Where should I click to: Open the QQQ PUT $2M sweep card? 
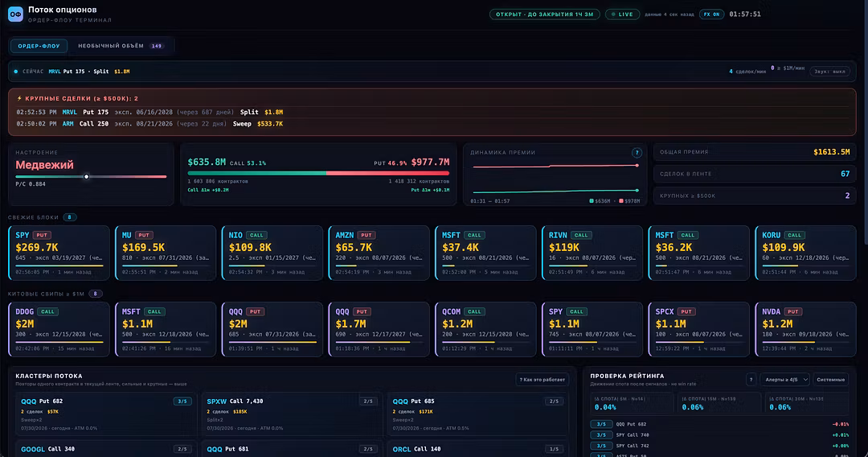pos(272,329)
